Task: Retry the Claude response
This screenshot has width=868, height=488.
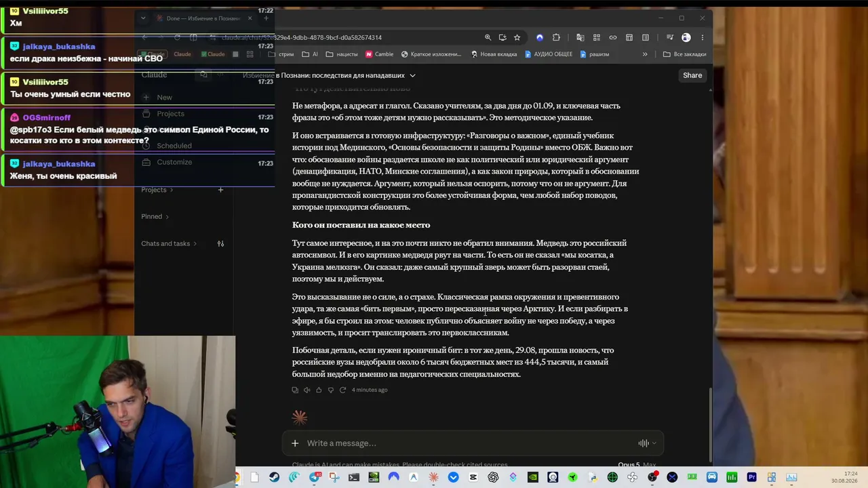Action: click(x=342, y=390)
